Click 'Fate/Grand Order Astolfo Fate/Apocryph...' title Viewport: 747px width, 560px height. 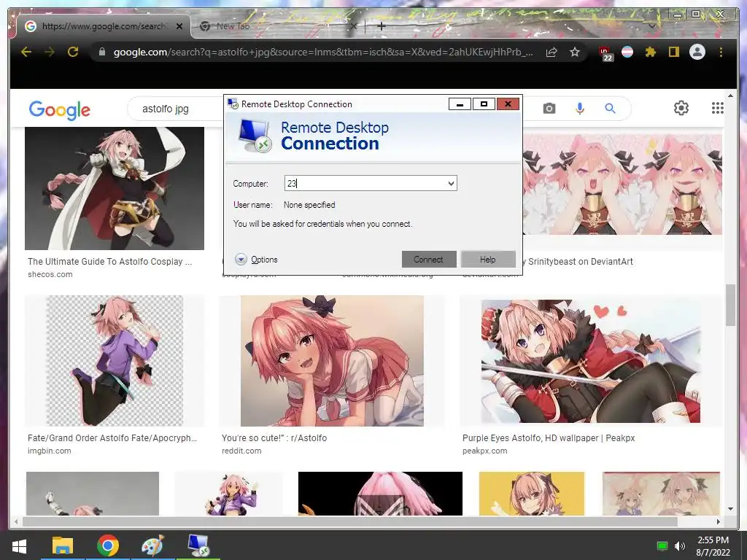point(112,438)
